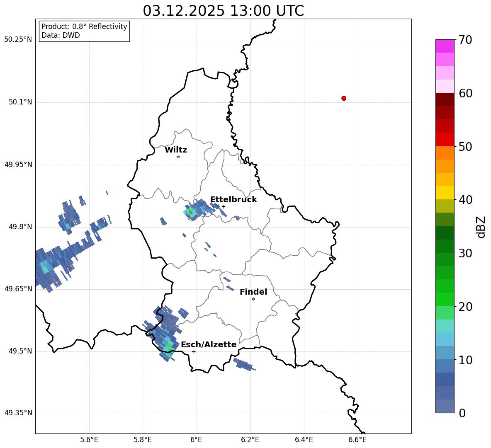Screen dimensions: 491x448
Task: Click the 6.4°E longitude label
Action: click(304, 440)
